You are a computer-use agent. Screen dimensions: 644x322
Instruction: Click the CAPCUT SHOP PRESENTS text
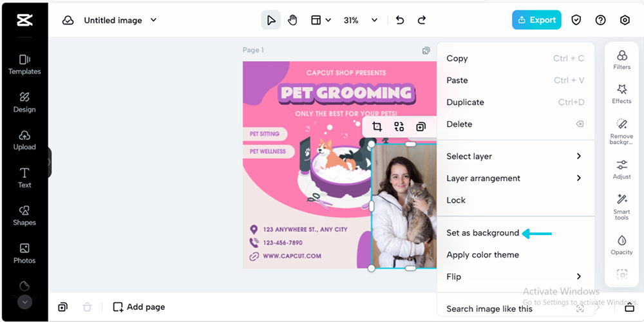(346, 73)
